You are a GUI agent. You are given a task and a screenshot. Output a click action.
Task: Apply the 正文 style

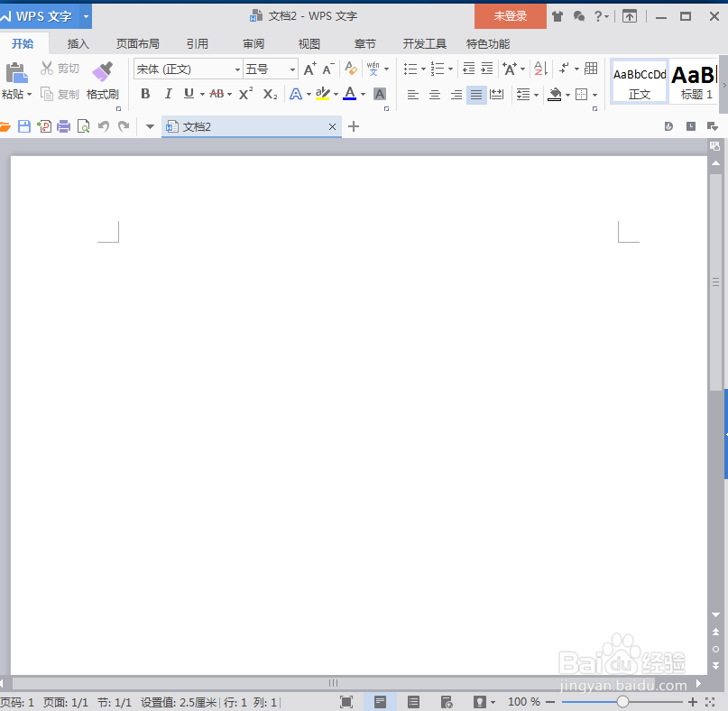pyautogui.click(x=640, y=82)
